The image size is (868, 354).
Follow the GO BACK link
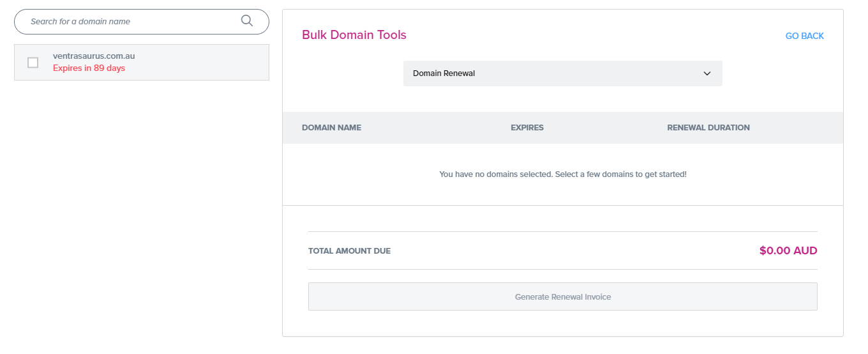pos(805,36)
